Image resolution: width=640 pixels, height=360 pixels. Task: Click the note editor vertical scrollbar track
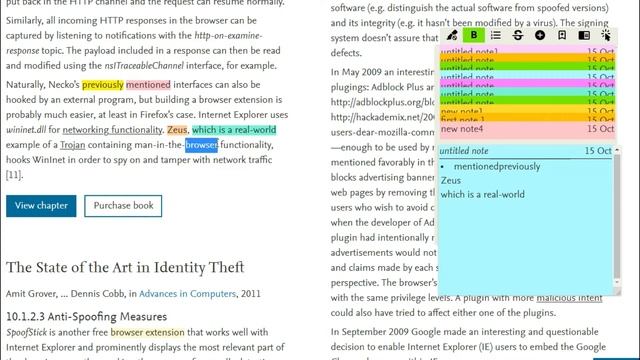pyautogui.click(x=617, y=216)
